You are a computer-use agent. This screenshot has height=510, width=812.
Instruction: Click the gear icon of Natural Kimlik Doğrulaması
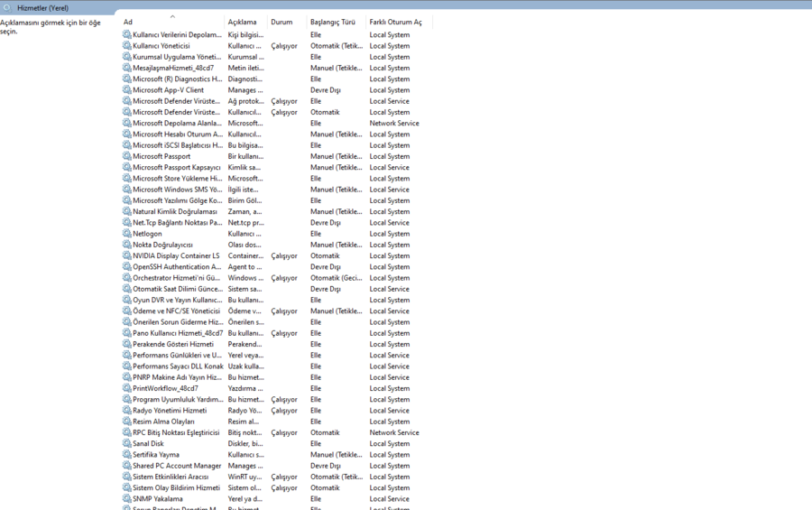coord(127,211)
